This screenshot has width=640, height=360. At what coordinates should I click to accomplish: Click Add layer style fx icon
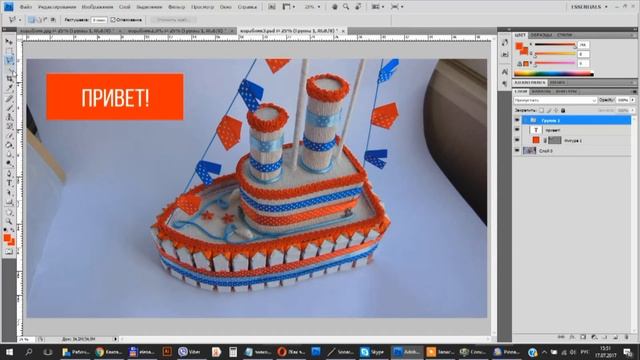pos(572,337)
